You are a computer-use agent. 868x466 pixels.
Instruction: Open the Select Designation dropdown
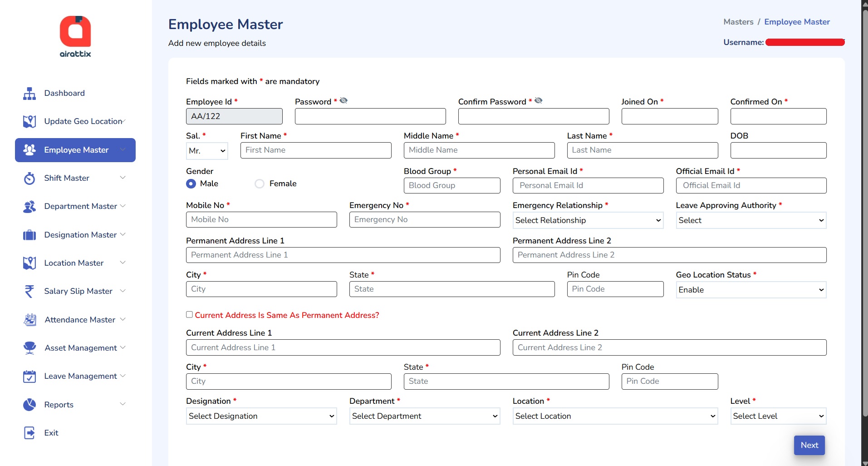click(x=261, y=416)
